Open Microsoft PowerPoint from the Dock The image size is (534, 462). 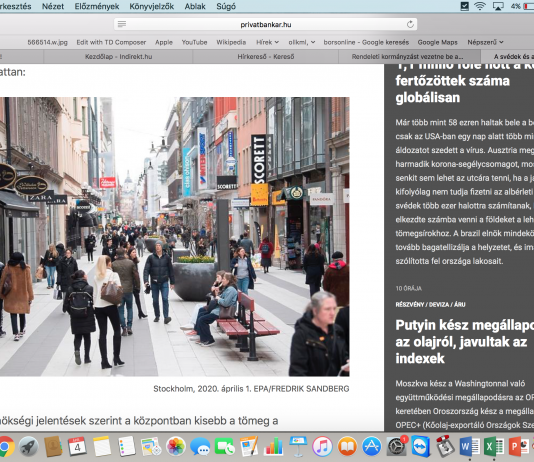(x=519, y=446)
